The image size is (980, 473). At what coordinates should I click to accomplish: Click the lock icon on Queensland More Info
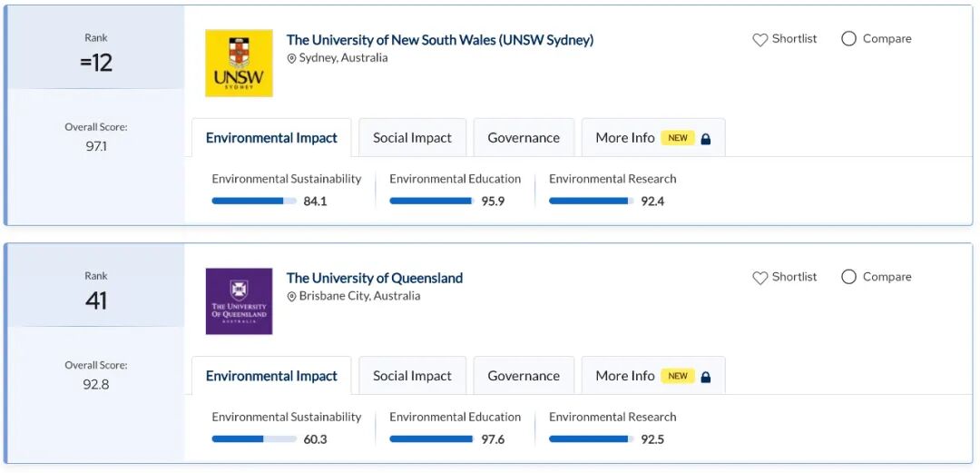[706, 377]
